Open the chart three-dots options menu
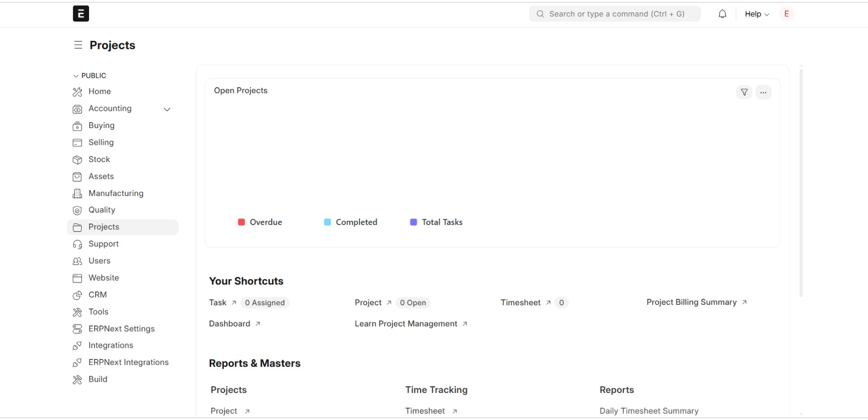 (763, 92)
